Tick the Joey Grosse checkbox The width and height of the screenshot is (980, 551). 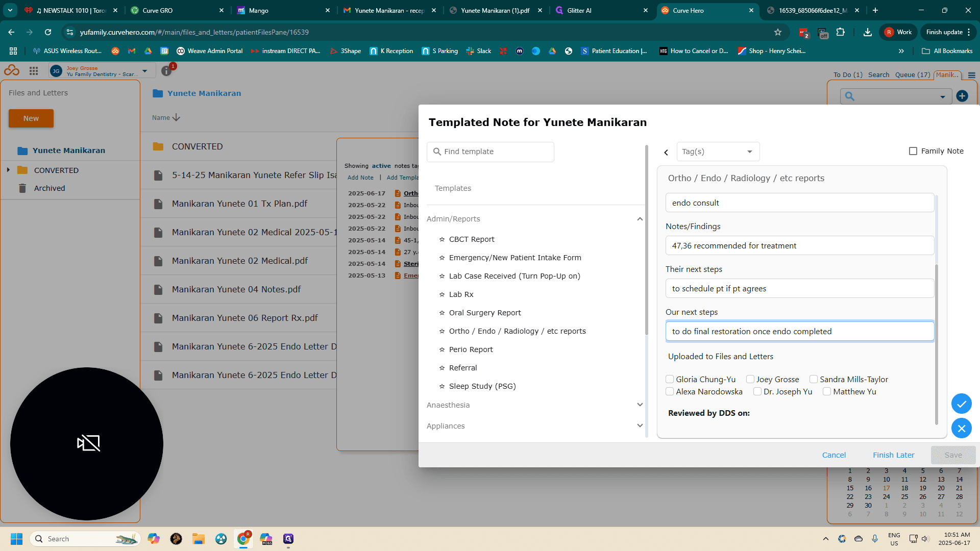click(x=750, y=379)
